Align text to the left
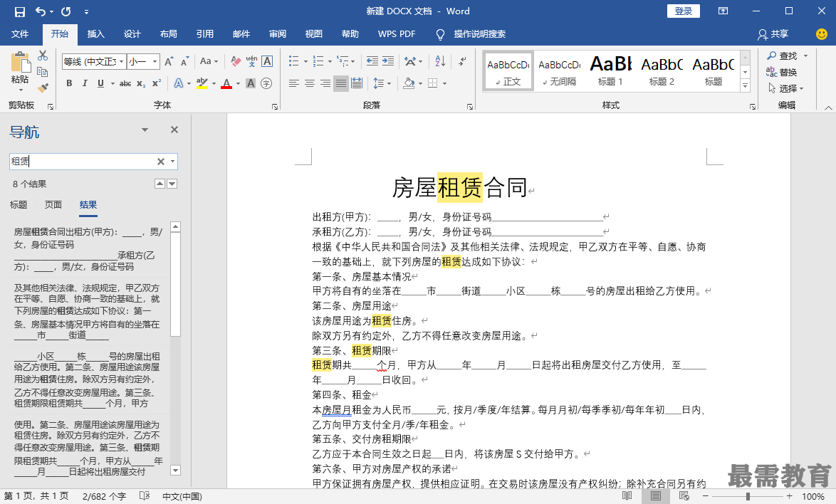The height and width of the screenshot is (504, 836). coord(294,84)
